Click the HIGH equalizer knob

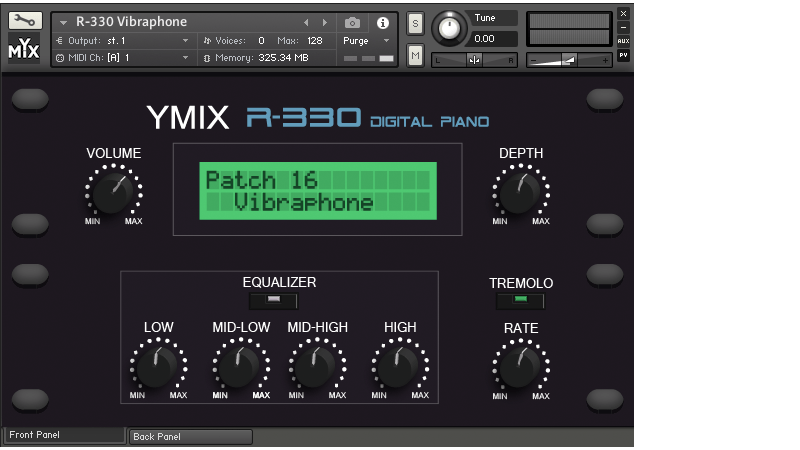pos(399,366)
